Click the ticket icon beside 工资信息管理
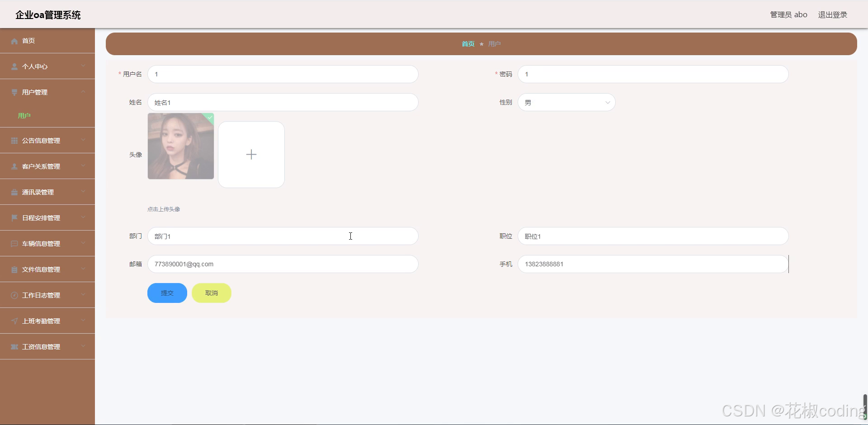 [14, 347]
